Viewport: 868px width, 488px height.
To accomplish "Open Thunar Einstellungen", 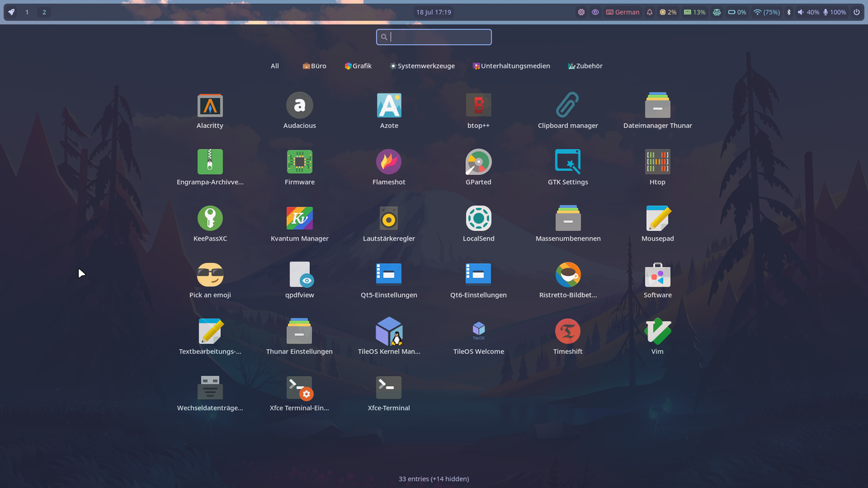I will click(300, 337).
